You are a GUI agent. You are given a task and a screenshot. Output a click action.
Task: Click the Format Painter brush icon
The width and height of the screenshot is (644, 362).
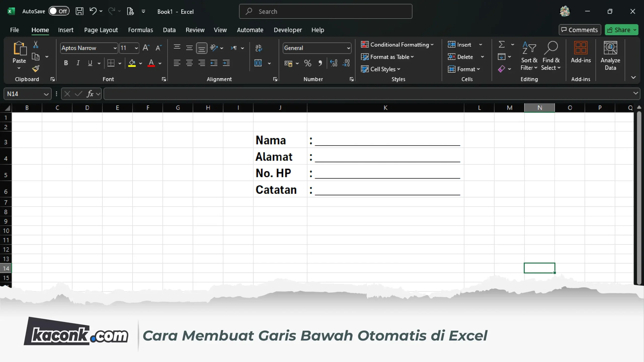(x=36, y=69)
